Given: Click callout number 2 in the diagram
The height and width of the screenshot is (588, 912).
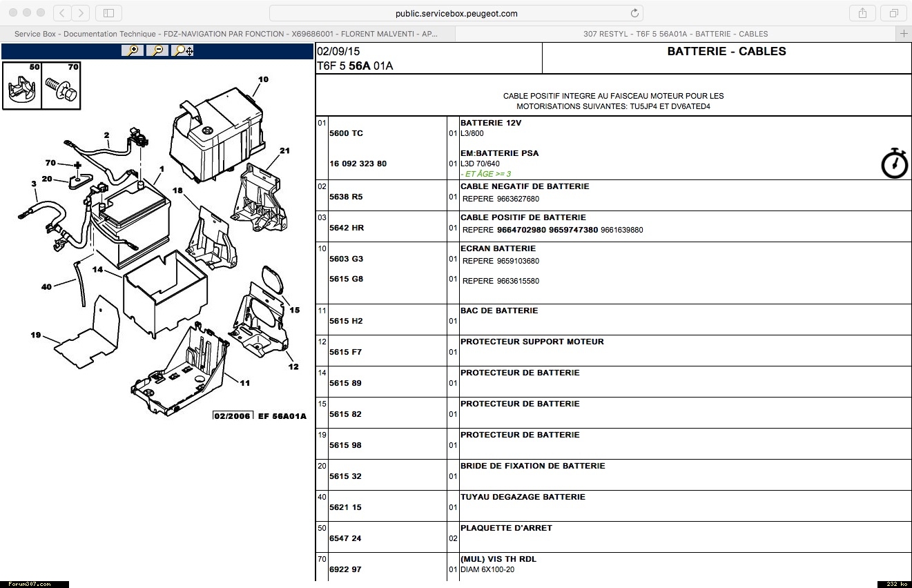Looking at the screenshot, I should click(x=107, y=135).
